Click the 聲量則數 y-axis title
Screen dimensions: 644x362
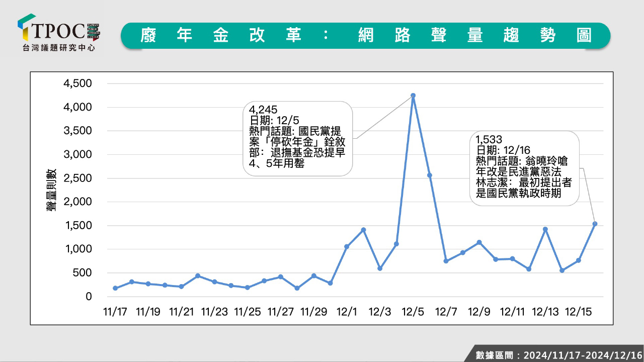pos(52,191)
